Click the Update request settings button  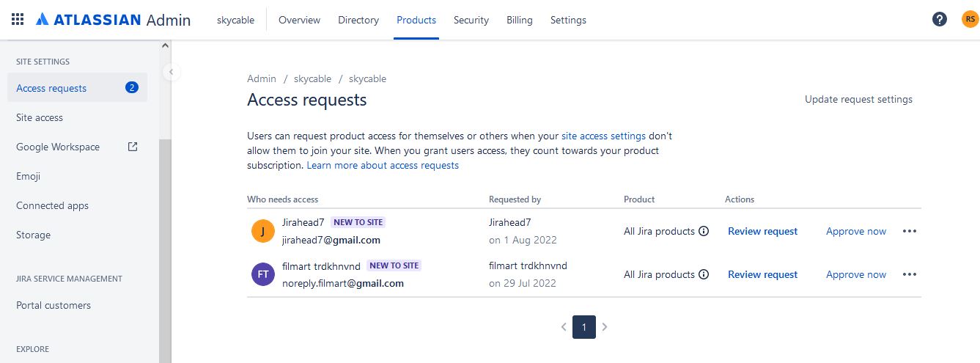pyautogui.click(x=858, y=99)
